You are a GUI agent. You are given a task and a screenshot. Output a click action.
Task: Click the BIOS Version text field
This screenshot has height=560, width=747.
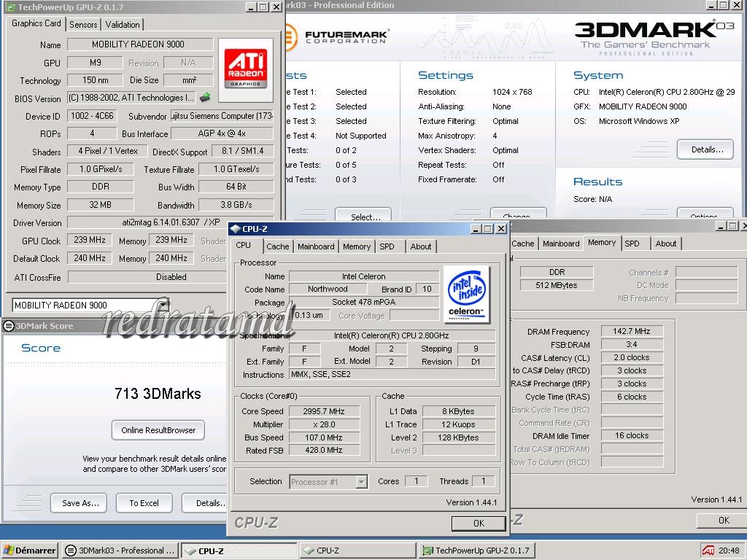[131, 98]
